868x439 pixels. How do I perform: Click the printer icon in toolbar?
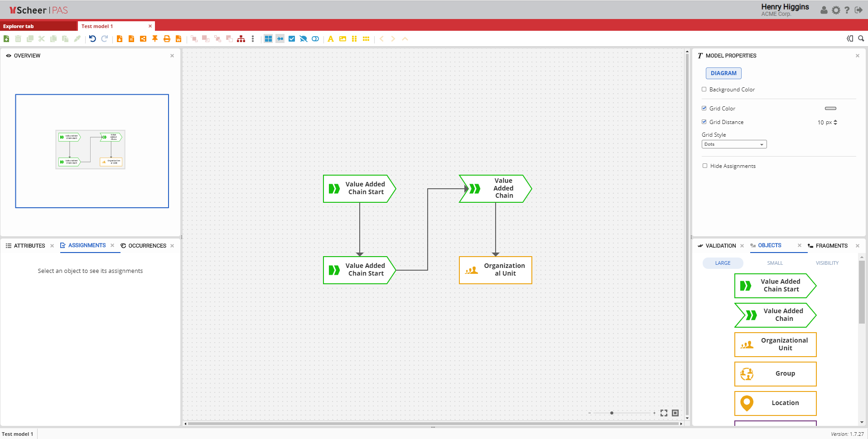(167, 39)
